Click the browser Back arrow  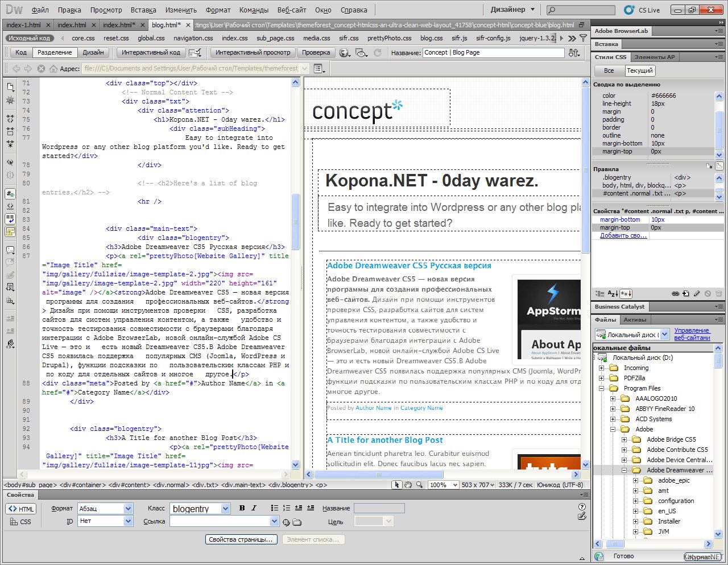coord(16,68)
